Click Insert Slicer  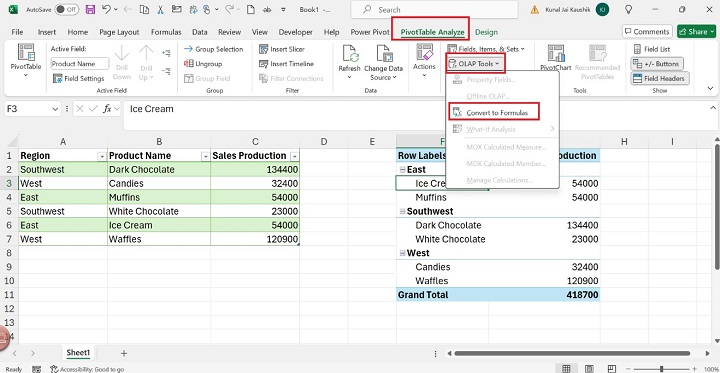[x=282, y=49]
